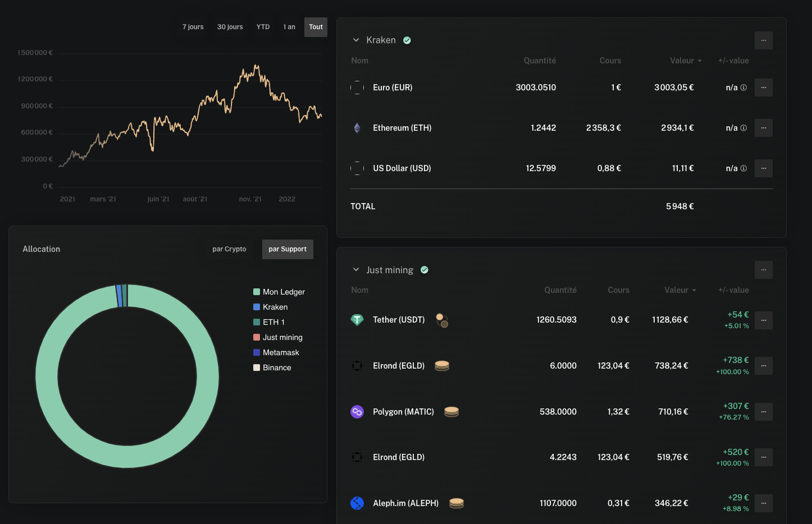
Task: Toggle Mon Ledger legend swatch
Action: [x=257, y=292]
